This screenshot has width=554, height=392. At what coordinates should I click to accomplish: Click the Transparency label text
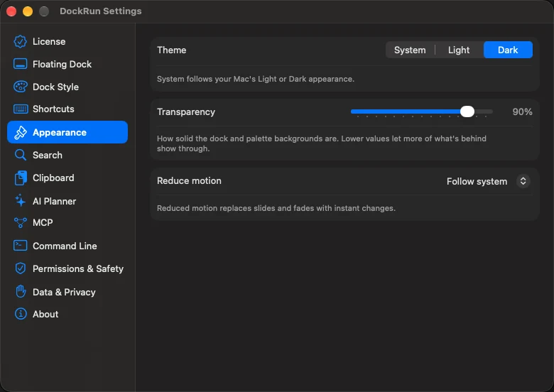pos(186,112)
